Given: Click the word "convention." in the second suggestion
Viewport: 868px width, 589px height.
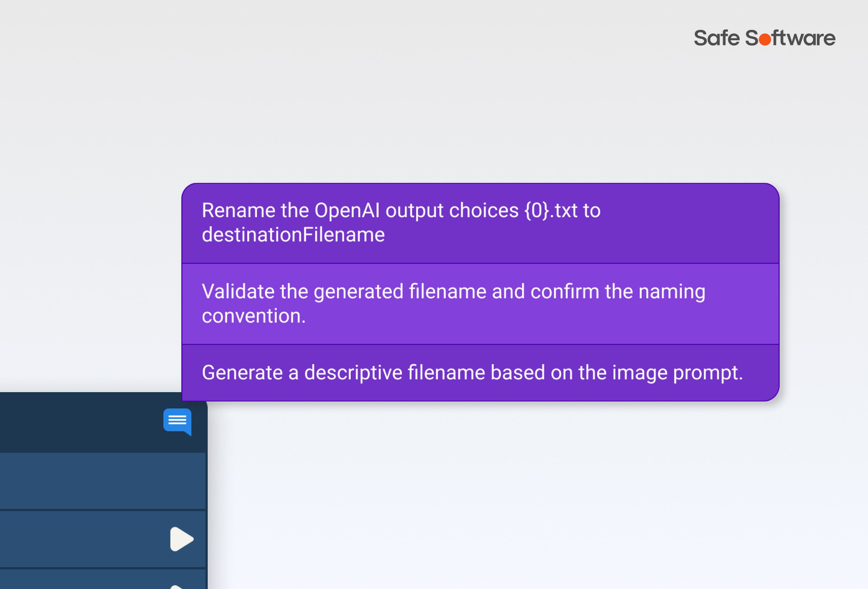Looking at the screenshot, I should click(254, 316).
